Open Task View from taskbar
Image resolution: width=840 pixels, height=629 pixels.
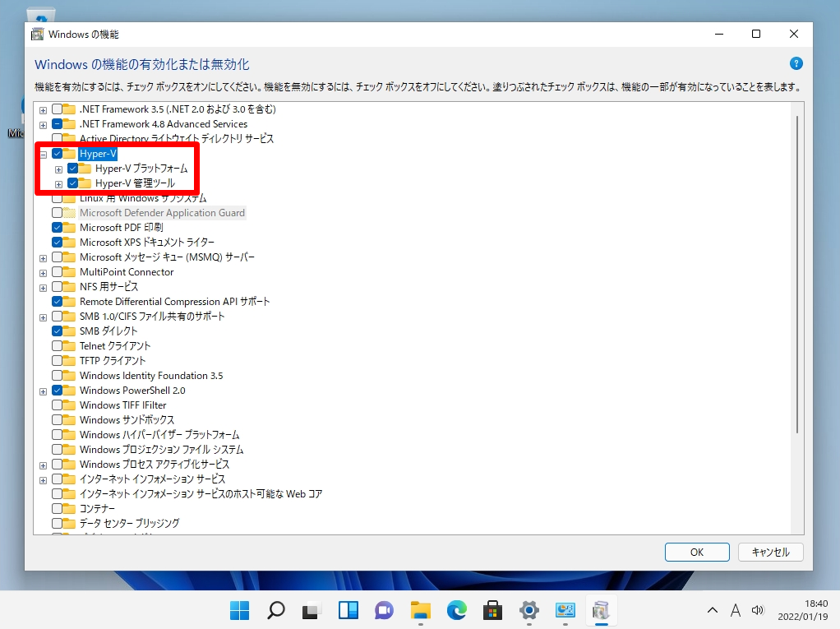pyautogui.click(x=312, y=610)
